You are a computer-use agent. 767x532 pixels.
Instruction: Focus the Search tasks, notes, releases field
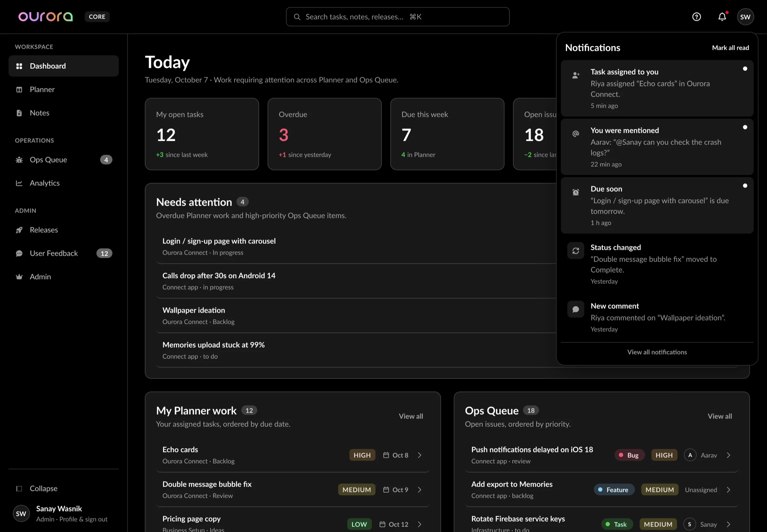[398, 17]
